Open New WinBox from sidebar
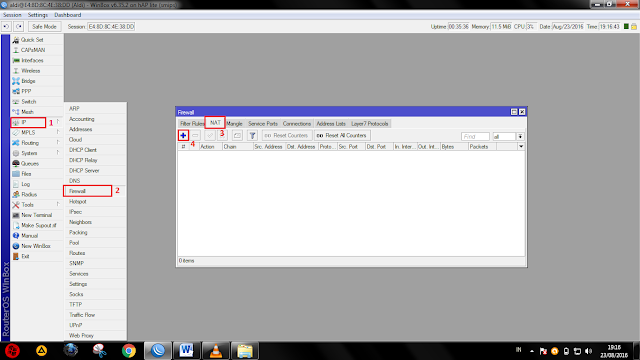 point(36,246)
